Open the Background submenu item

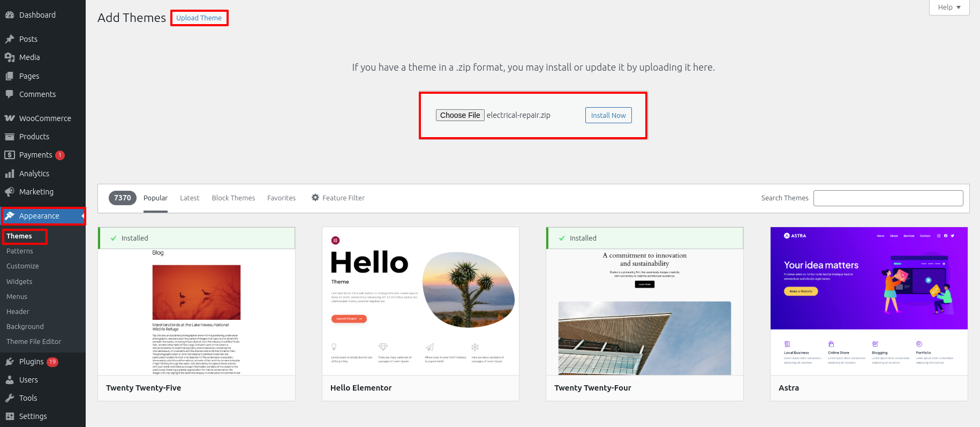(25, 326)
